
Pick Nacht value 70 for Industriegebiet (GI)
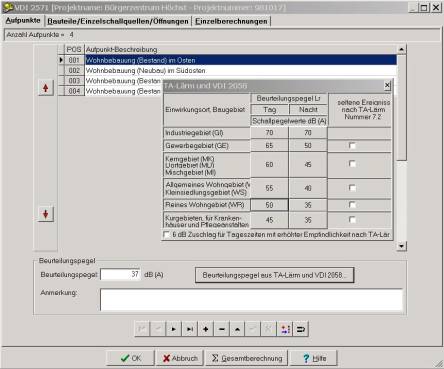308,133
